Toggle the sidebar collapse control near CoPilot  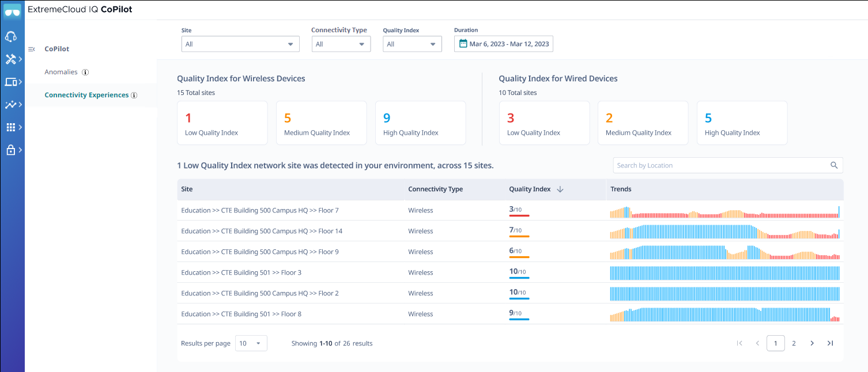pos(32,49)
